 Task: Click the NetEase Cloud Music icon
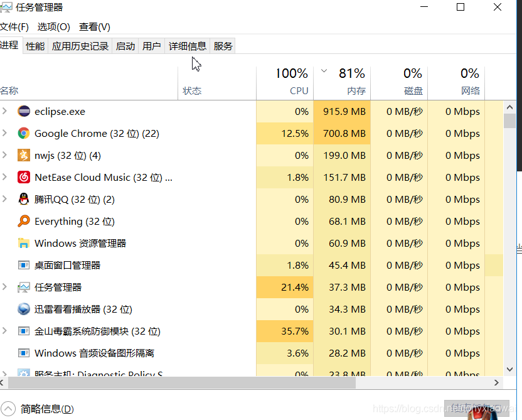click(24, 177)
